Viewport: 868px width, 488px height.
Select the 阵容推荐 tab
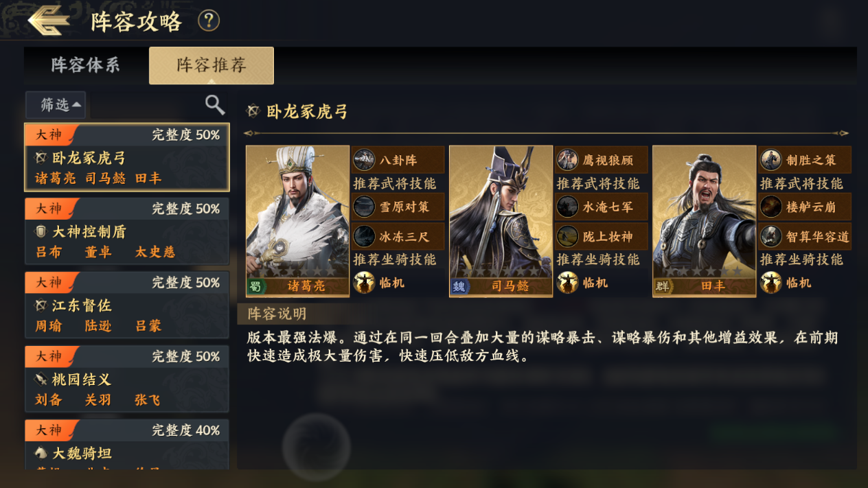[212, 66]
